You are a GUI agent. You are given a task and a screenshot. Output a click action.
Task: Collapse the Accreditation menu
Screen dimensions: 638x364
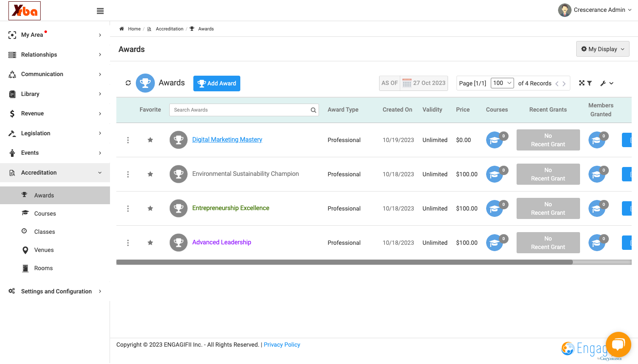point(55,172)
